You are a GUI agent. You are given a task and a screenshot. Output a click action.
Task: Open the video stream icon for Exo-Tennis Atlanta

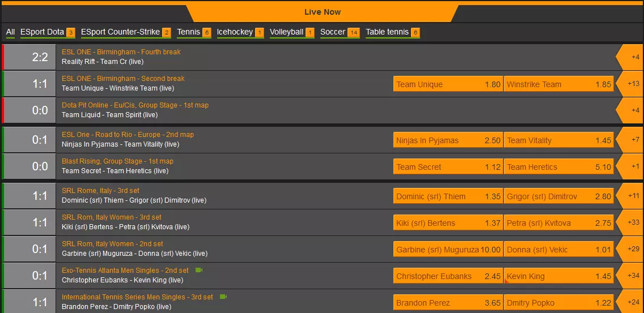tap(199, 270)
